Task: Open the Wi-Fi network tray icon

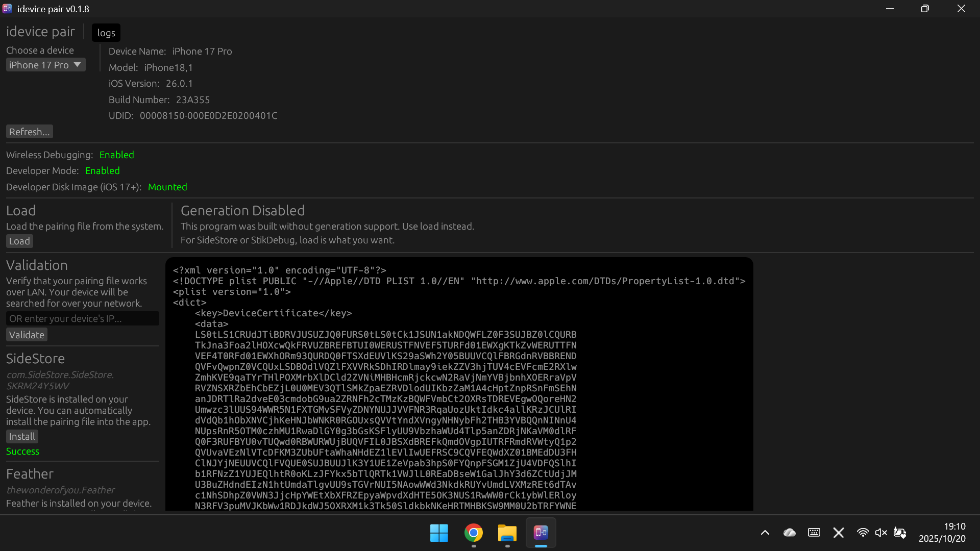Action: 863,533
